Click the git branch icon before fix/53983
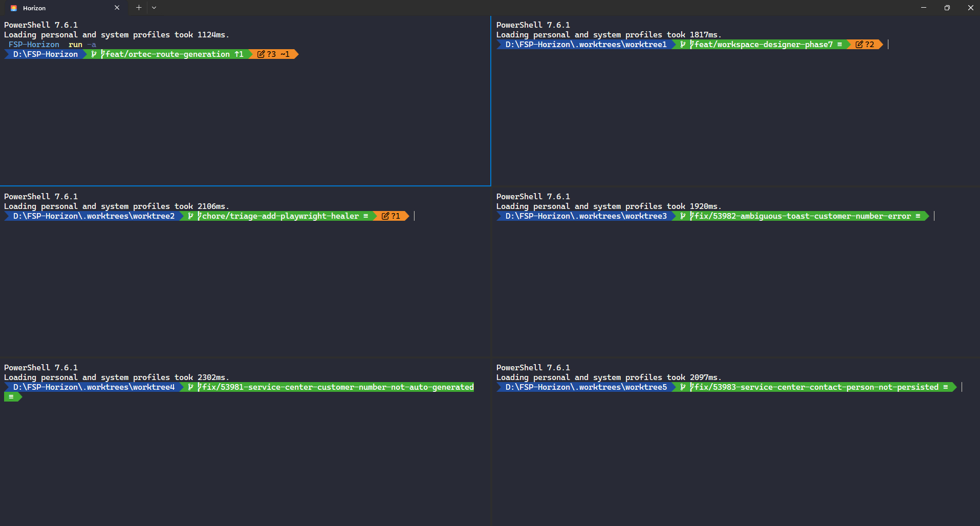 click(x=683, y=387)
